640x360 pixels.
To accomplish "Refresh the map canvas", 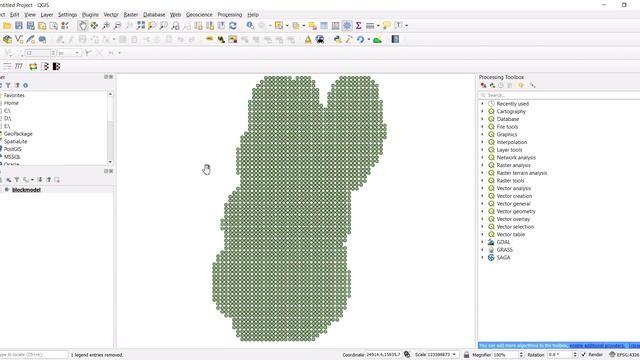I will tap(233, 26).
